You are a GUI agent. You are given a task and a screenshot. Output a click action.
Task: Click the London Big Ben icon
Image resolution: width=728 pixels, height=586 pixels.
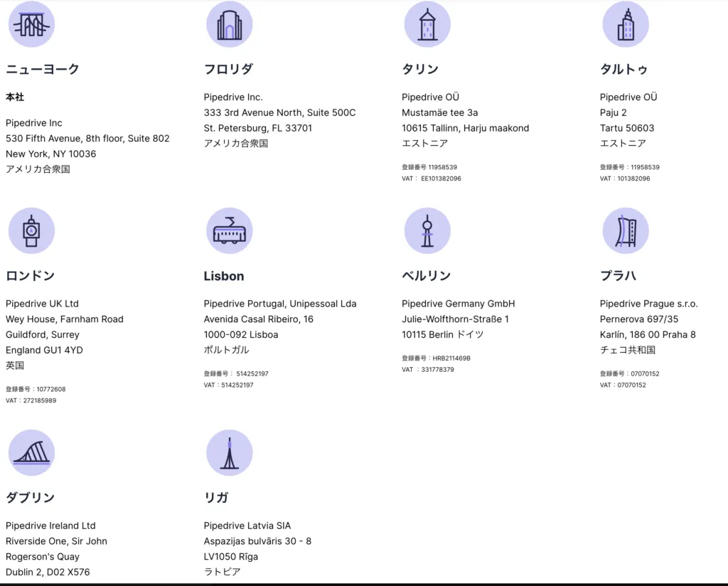pos(31,231)
